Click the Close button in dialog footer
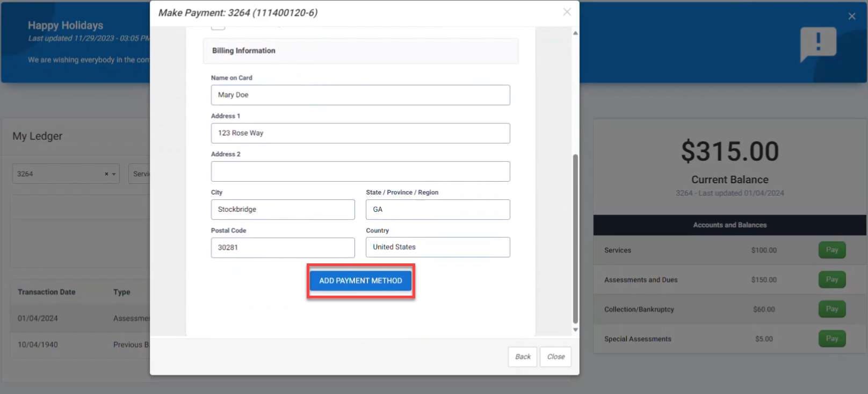 [x=556, y=357]
